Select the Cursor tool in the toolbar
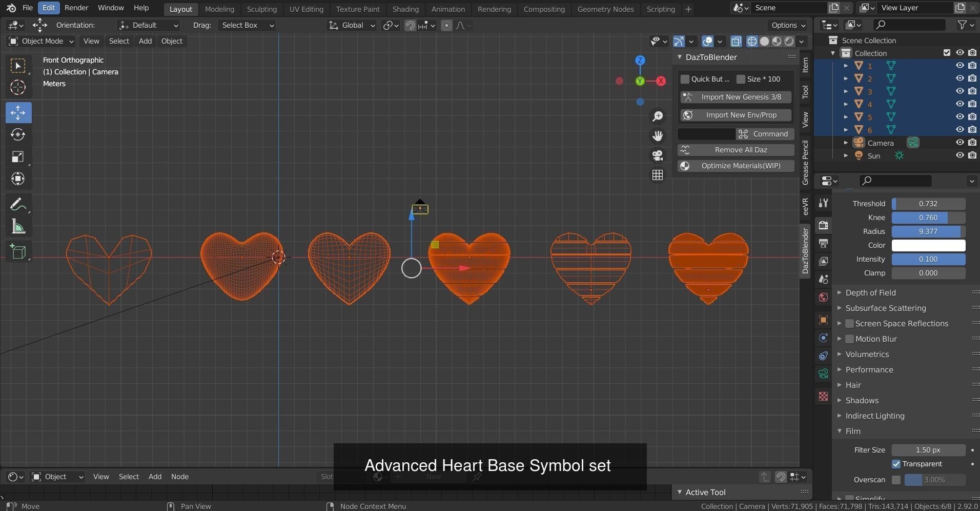 click(18, 87)
